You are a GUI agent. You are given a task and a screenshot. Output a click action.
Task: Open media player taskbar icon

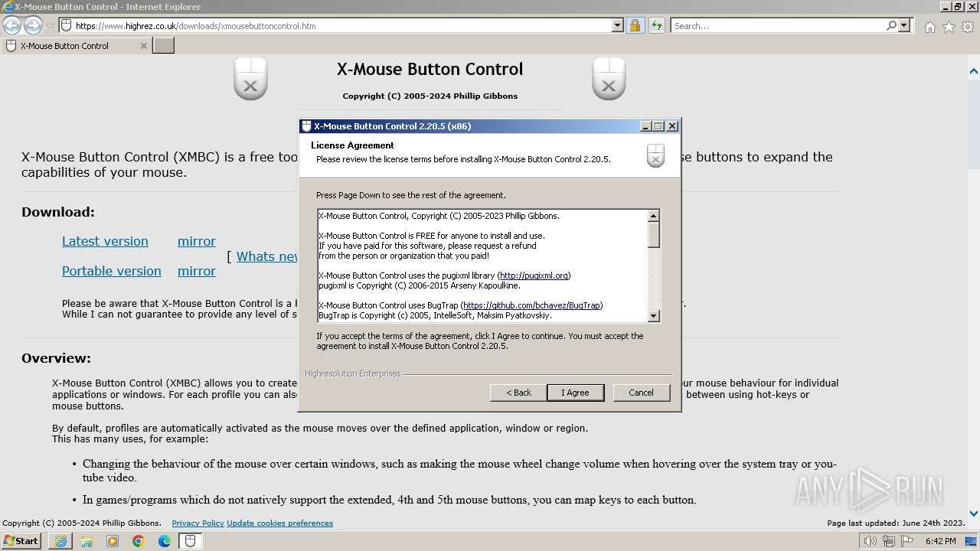coord(113,541)
